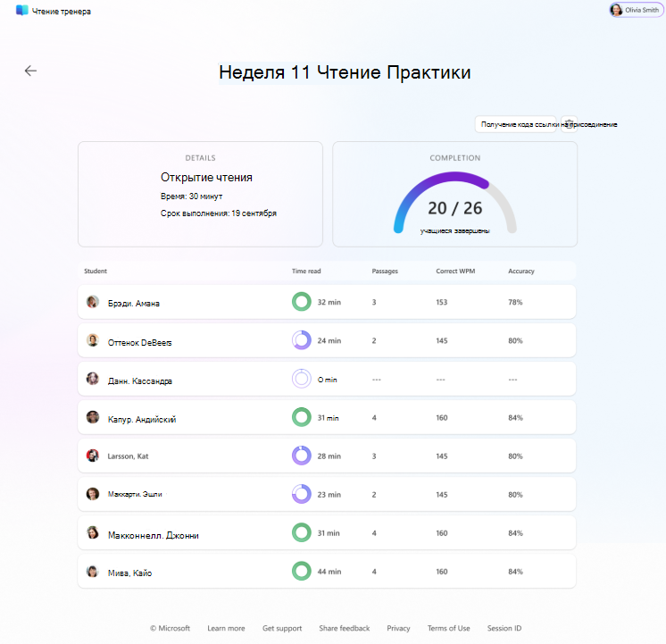Delete assignment with the trash icon
This screenshot has height=644, width=666.
[570, 124]
